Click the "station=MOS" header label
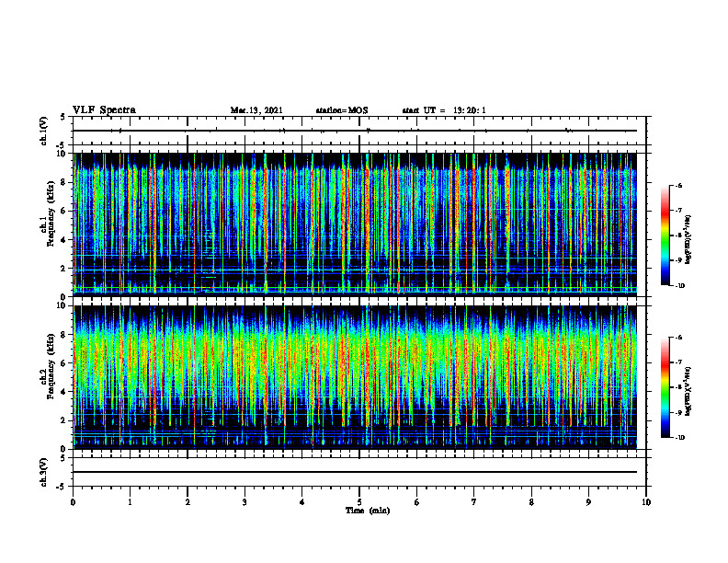The width and height of the screenshot is (728, 563). point(342,110)
